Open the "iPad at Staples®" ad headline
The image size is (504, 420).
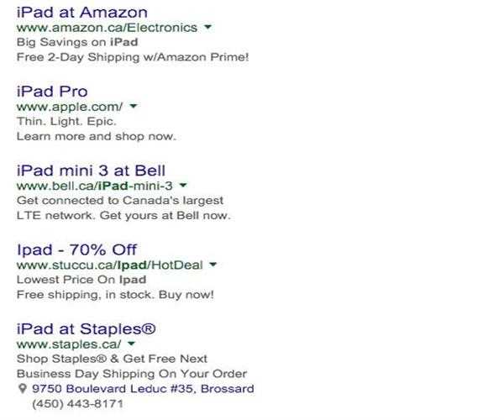[x=87, y=328]
